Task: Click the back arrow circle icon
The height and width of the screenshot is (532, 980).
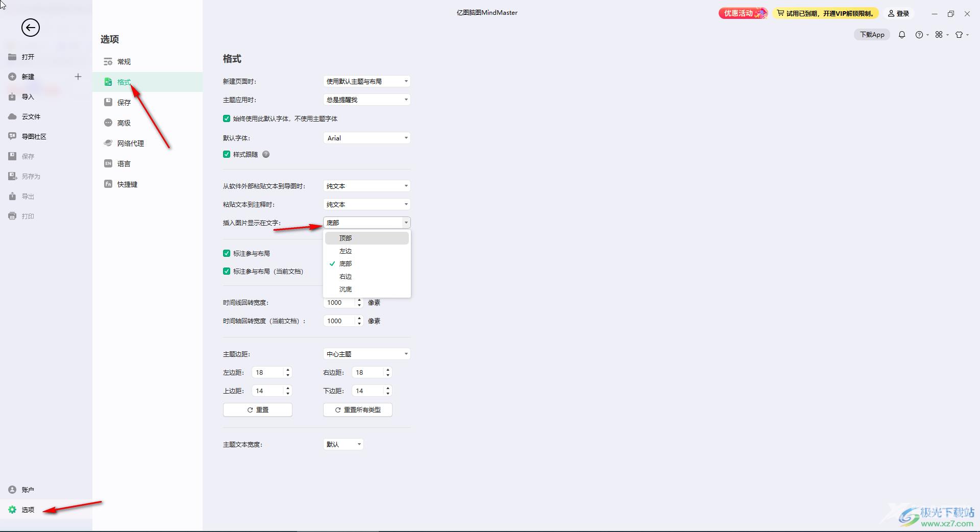Action: (x=31, y=28)
